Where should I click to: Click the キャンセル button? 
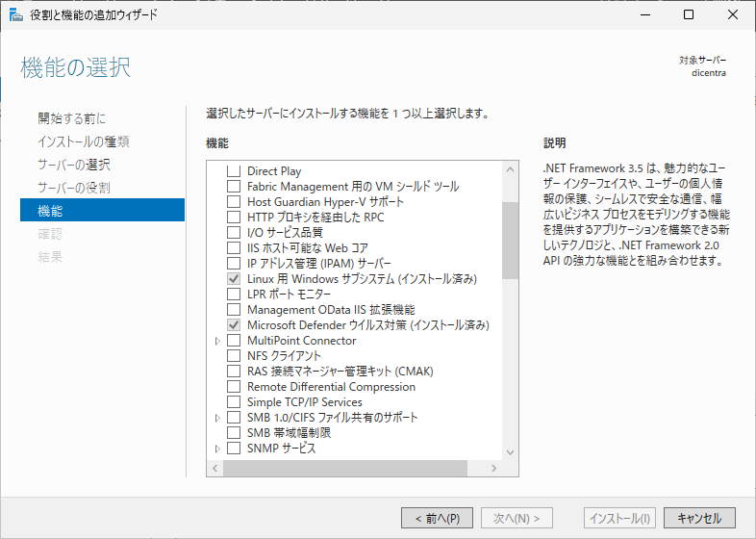698,518
